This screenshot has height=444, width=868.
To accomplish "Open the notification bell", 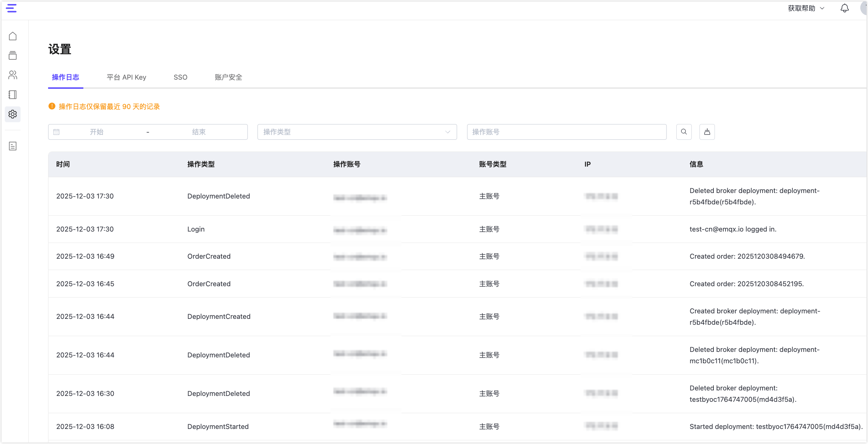I will [x=845, y=8].
